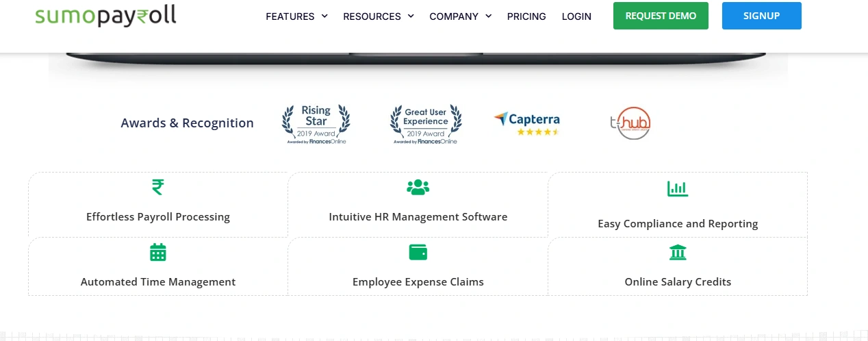View the Rising Star 2019 Award badge
Viewport: 868px width, 341px height.
tap(316, 124)
